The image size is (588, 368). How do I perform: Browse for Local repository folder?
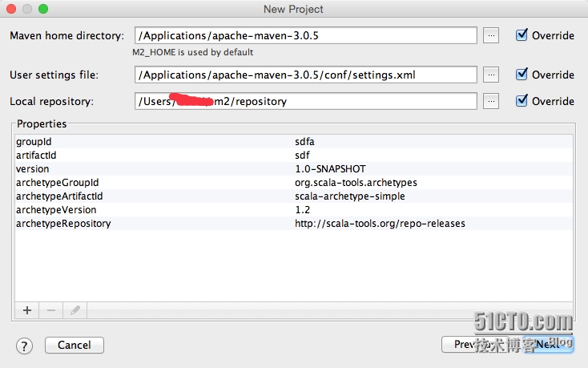click(491, 101)
